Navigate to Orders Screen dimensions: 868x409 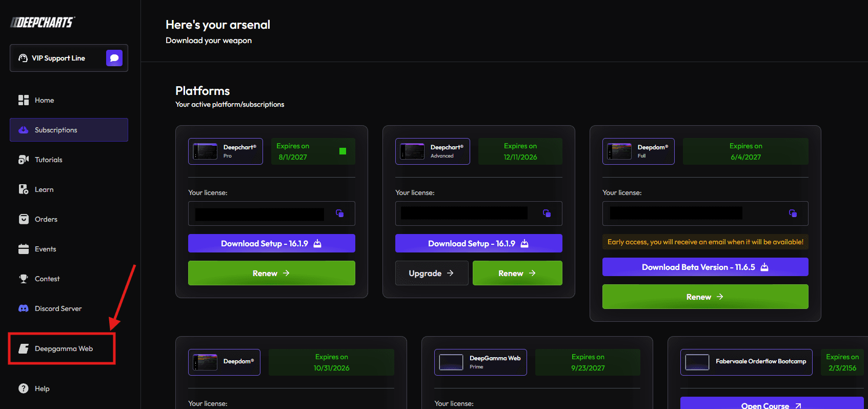[x=69, y=219]
